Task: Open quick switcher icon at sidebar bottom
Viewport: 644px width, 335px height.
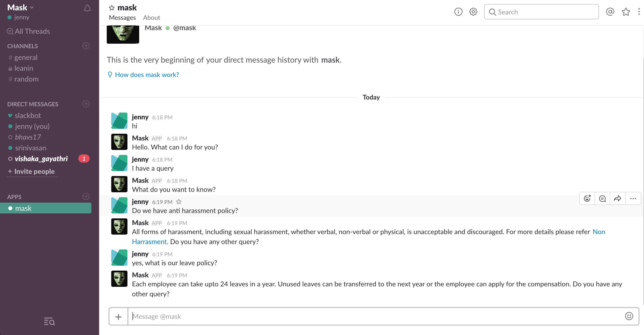Action: click(49, 321)
